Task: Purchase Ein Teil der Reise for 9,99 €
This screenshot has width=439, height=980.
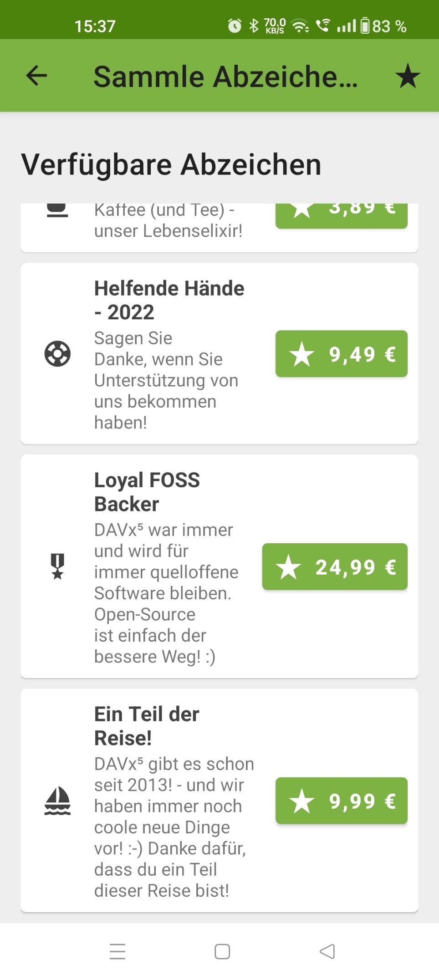Action: 341,801
